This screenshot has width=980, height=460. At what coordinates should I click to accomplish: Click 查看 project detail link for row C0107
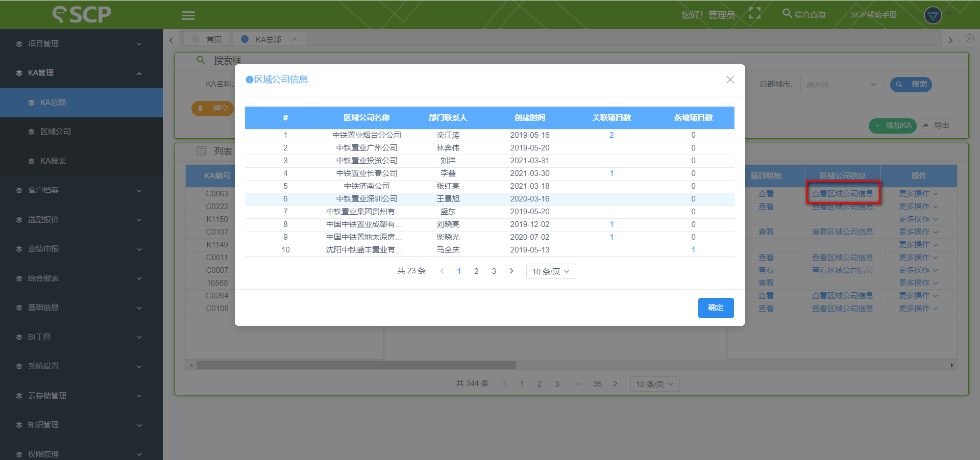pyautogui.click(x=766, y=232)
